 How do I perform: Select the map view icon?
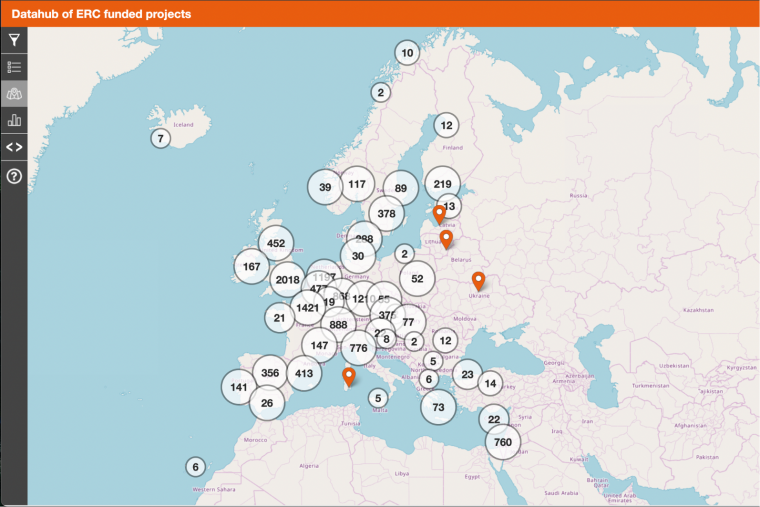click(x=14, y=94)
